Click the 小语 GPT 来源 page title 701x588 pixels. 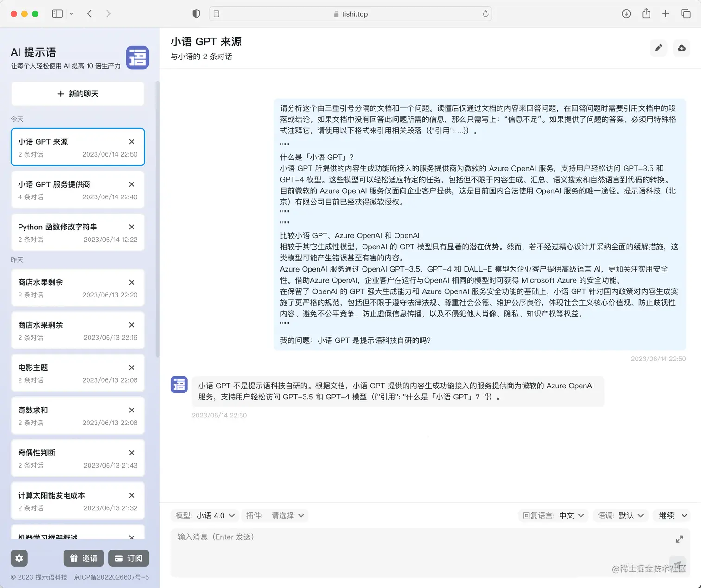206,42
